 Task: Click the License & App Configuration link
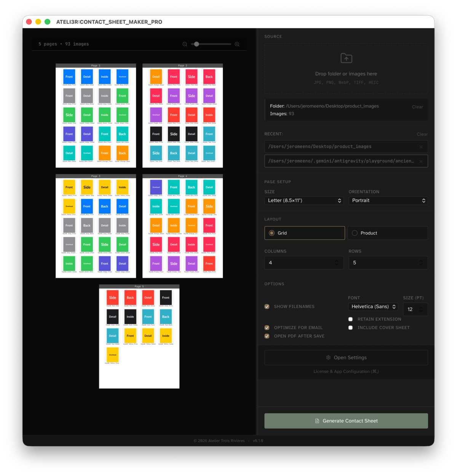[345, 371]
